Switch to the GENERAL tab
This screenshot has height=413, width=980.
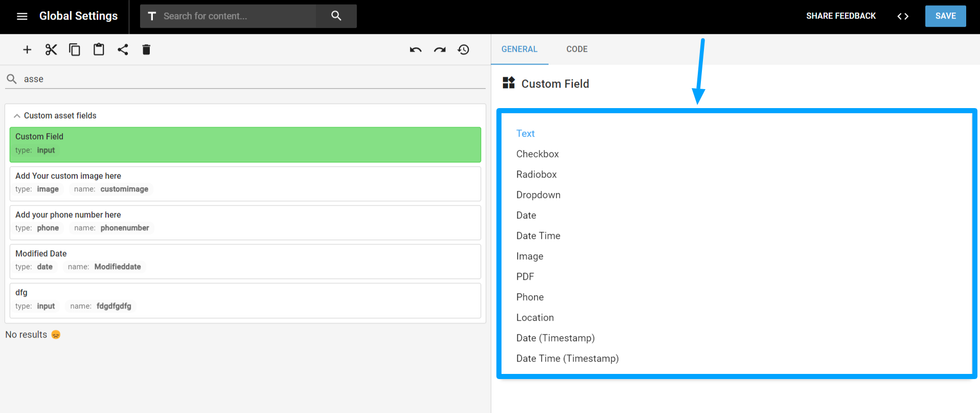point(520,49)
